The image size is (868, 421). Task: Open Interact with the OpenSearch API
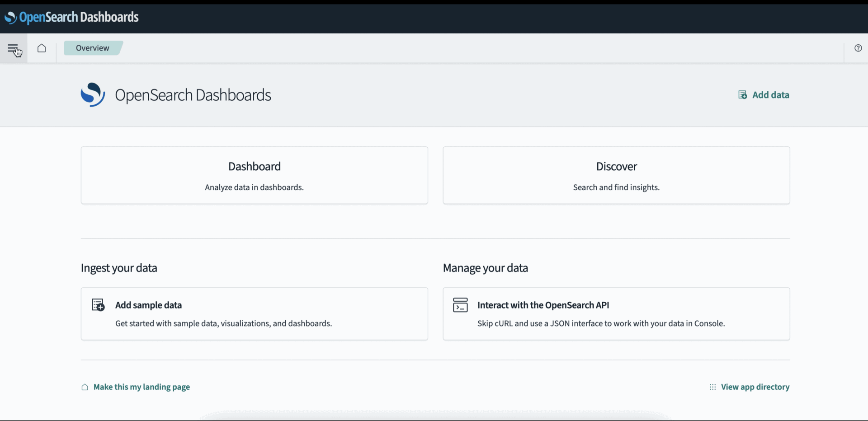pos(543,305)
